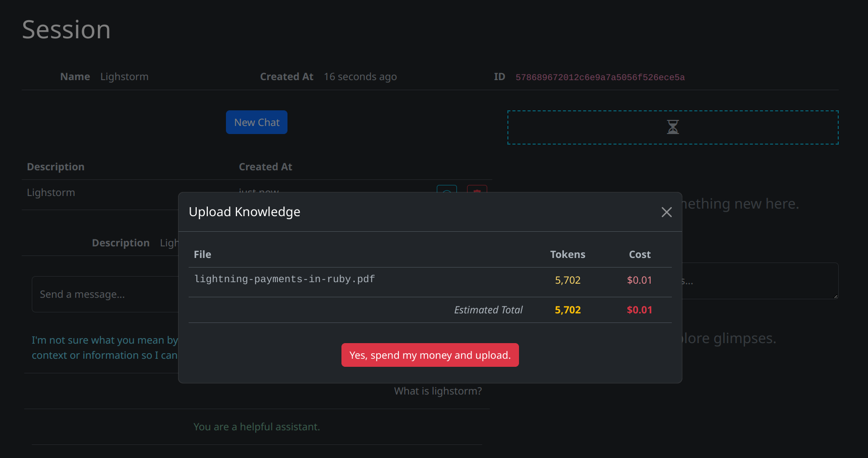Viewport: 868px width, 458px height.
Task: Click the Cost column header
Action: pyautogui.click(x=640, y=254)
